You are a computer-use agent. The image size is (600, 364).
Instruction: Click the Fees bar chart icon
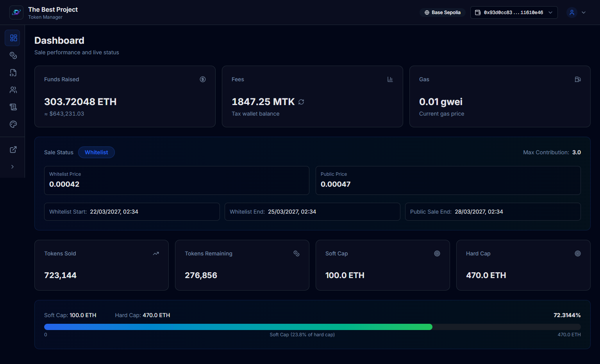(x=390, y=79)
